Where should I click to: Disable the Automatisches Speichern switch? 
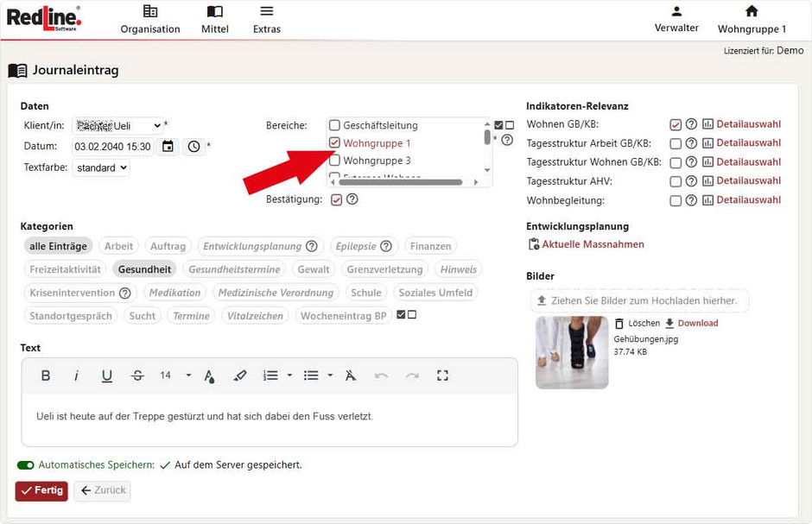(25, 464)
